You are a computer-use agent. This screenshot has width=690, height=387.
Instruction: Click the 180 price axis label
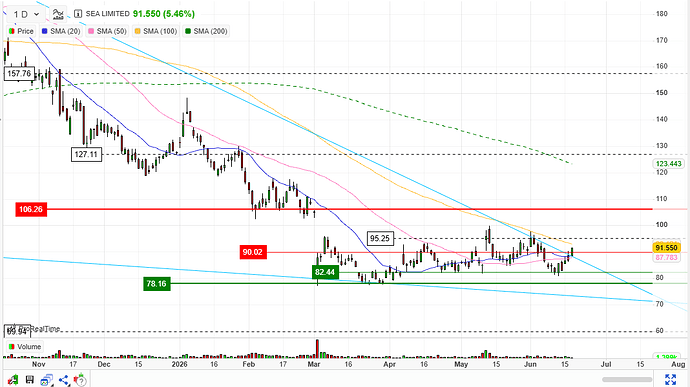point(662,14)
